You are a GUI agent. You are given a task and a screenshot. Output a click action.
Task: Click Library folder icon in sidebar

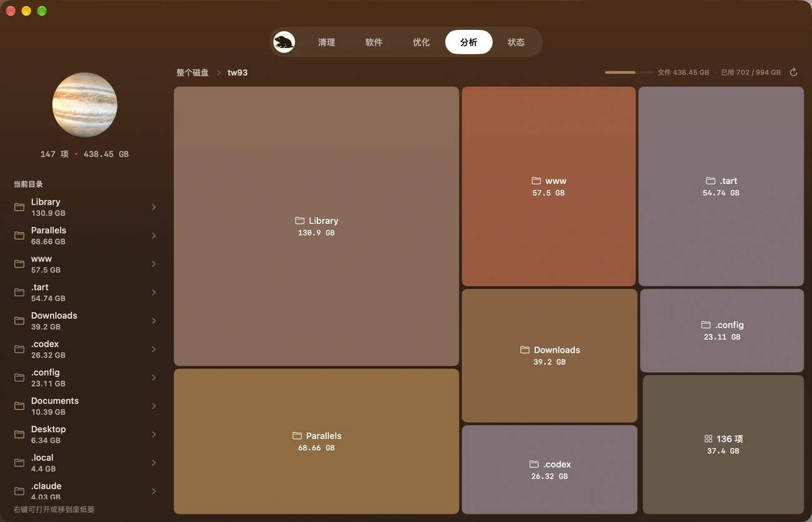click(x=19, y=207)
